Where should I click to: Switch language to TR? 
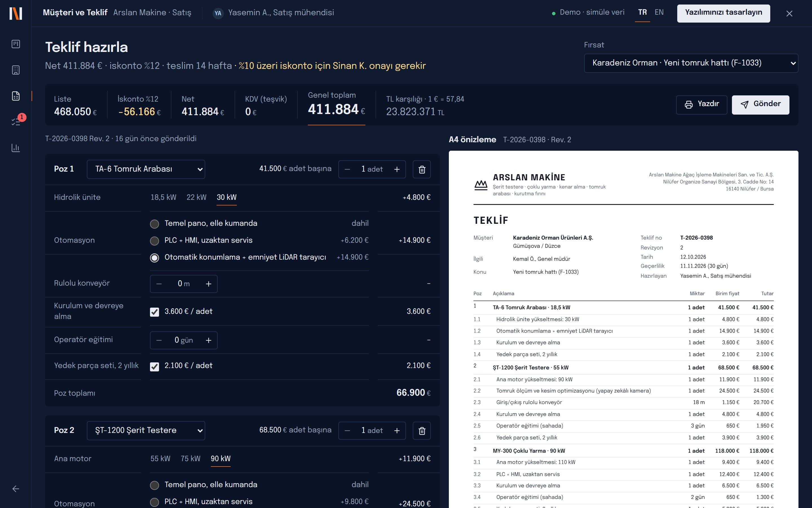click(x=642, y=12)
